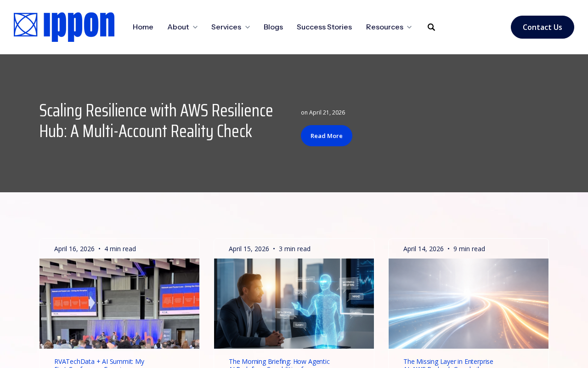Expand the About menu chevron
The width and height of the screenshot is (588, 368).
pos(195,27)
